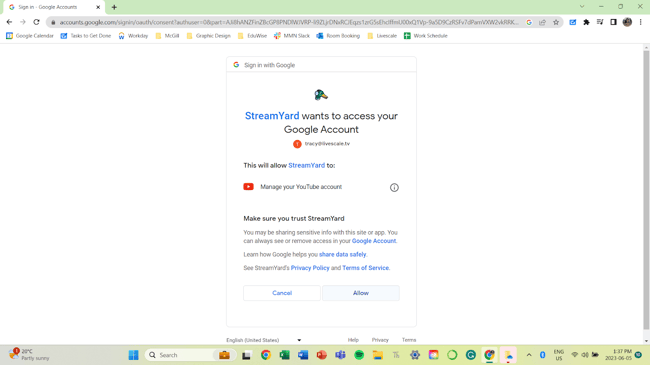Reload the page
This screenshot has width=650, height=365.
coord(36,22)
